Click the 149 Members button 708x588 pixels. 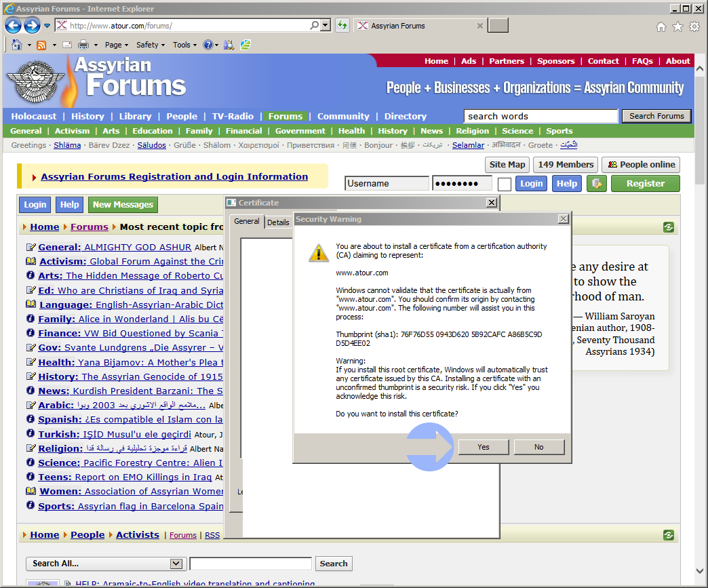566,165
